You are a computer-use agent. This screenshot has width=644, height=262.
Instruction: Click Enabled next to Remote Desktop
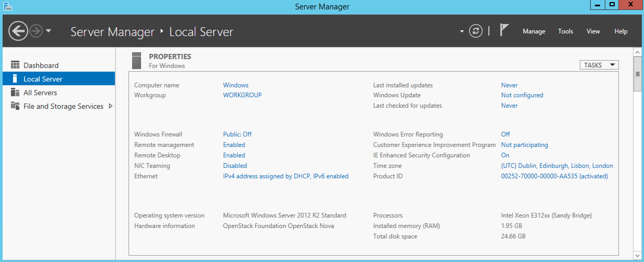234,155
